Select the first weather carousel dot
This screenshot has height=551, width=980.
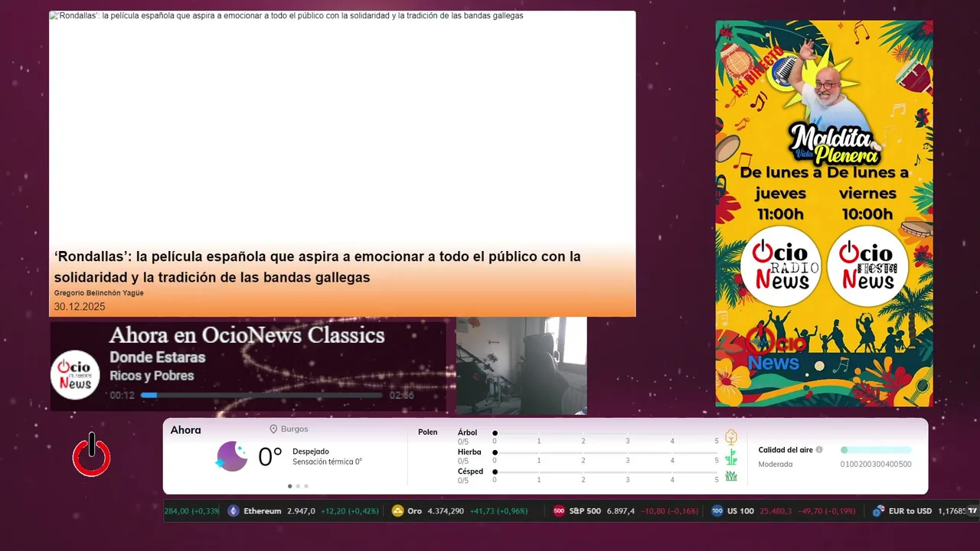[x=289, y=486]
